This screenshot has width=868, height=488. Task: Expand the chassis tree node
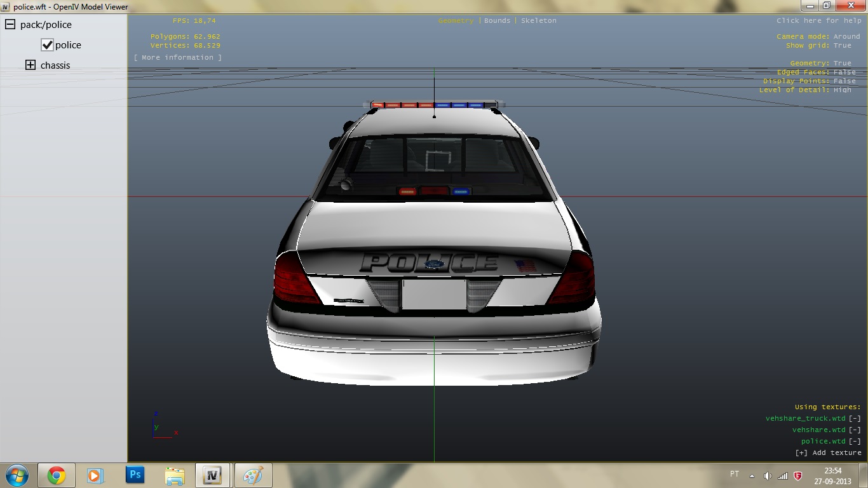[31, 65]
